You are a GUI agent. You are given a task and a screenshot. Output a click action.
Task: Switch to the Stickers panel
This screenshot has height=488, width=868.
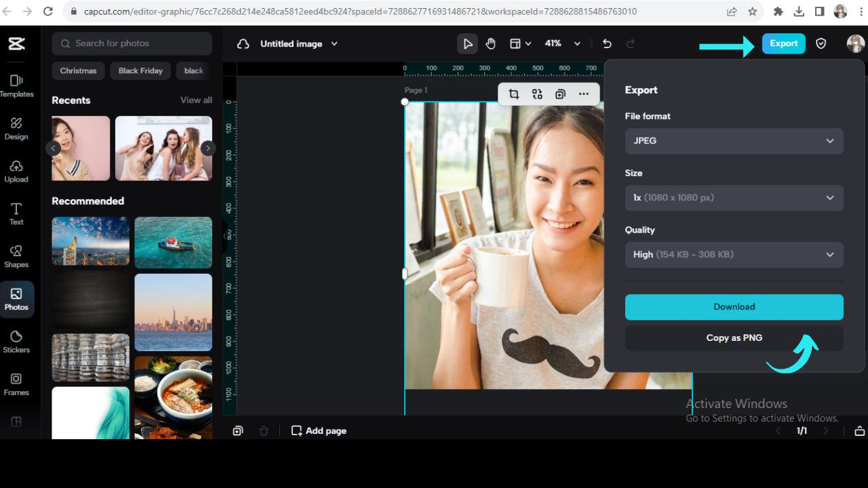(16, 342)
